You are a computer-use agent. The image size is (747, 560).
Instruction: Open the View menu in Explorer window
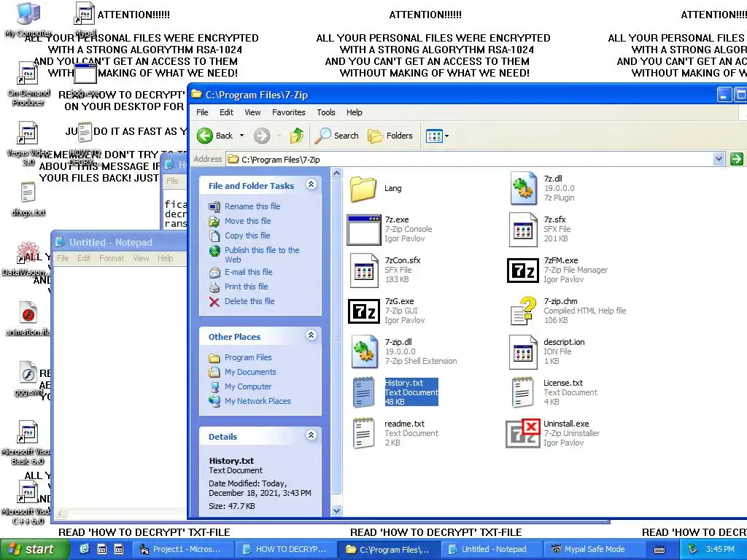[x=252, y=112]
